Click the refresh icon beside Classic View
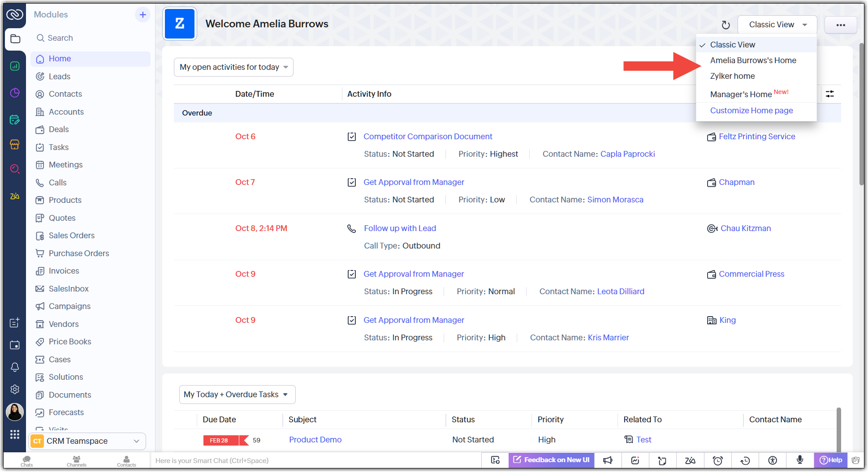 [x=725, y=25]
